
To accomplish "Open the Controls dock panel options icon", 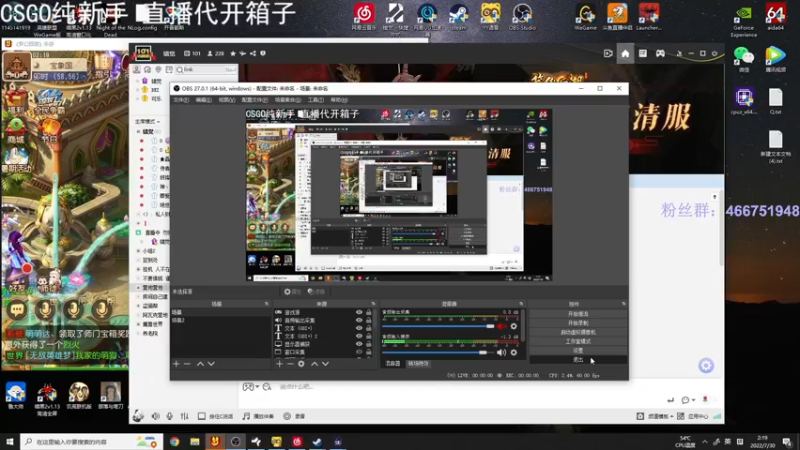I will (623, 304).
